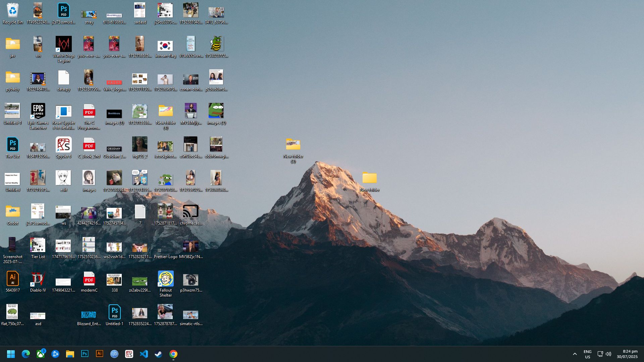Select the Tier List PSD file
644x362 pixels.
point(13,147)
